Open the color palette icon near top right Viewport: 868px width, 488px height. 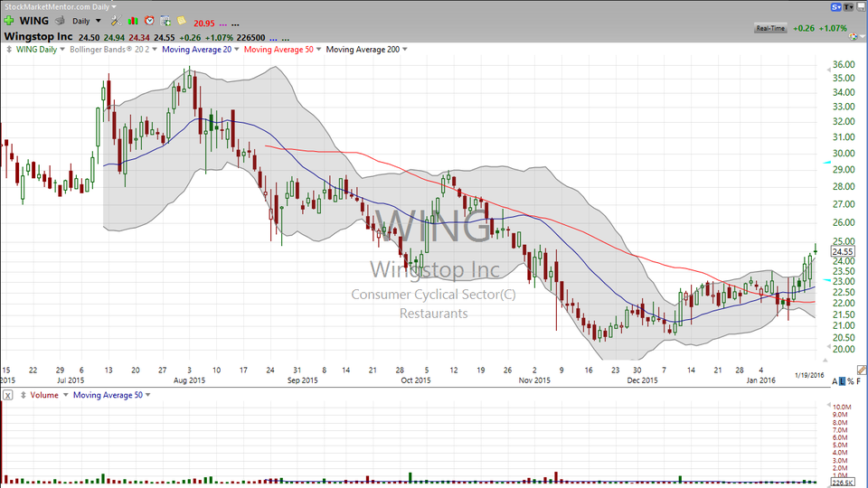[853, 36]
